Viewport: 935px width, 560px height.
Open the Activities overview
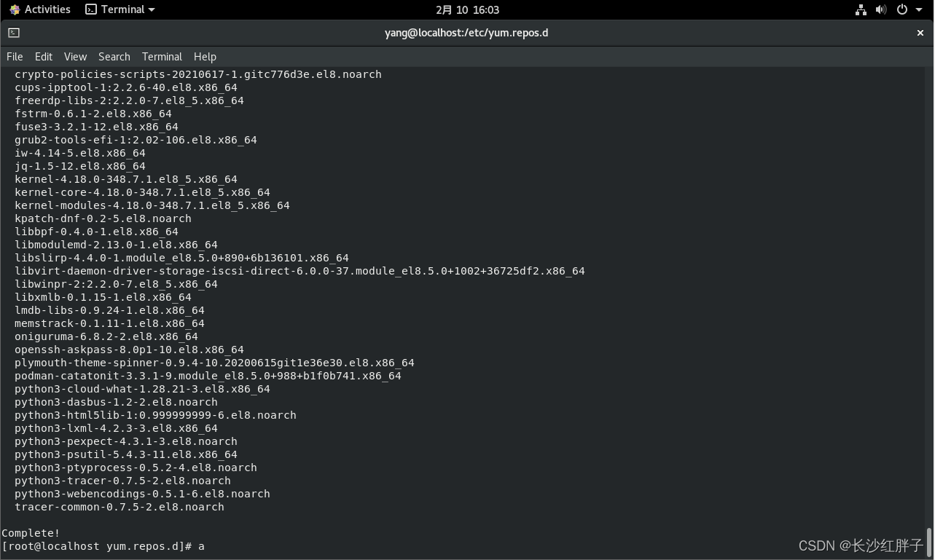47,9
